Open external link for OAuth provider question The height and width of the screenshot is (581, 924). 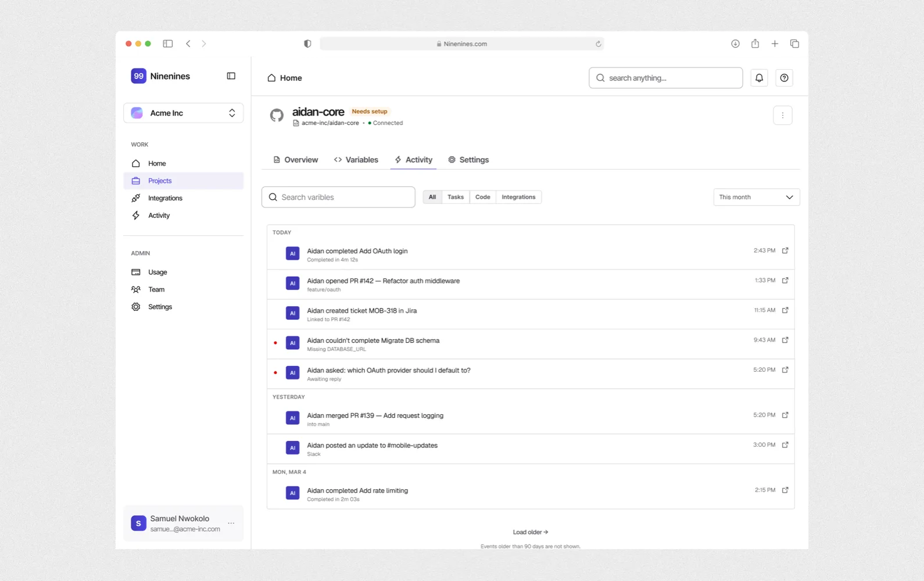pyautogui.click(x=785, y=370)
